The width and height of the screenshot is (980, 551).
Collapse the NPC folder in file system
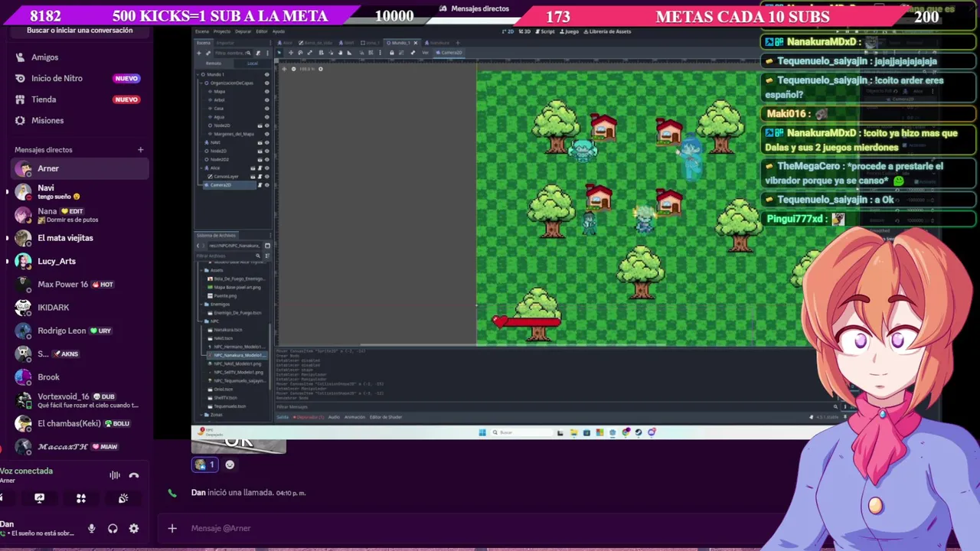[x=201, y=321]
